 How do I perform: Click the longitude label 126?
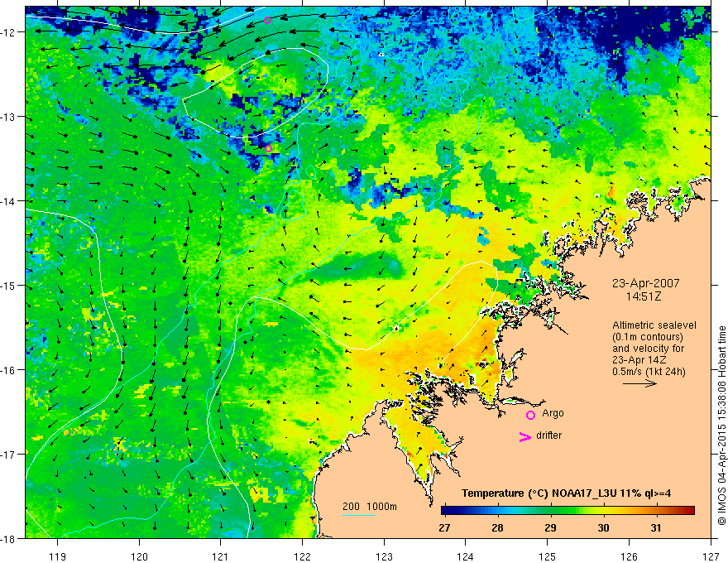(629, 557)
